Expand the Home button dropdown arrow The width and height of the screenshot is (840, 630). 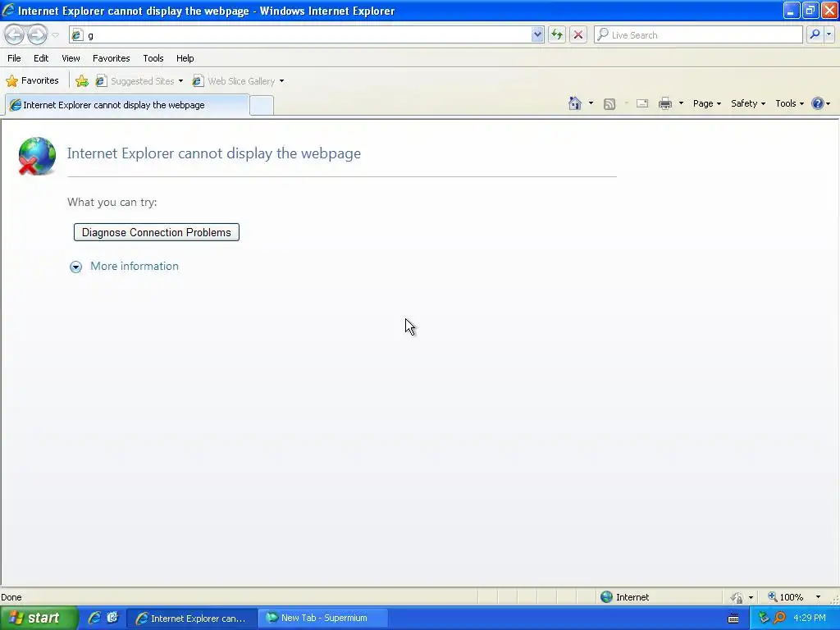[591, 103]
